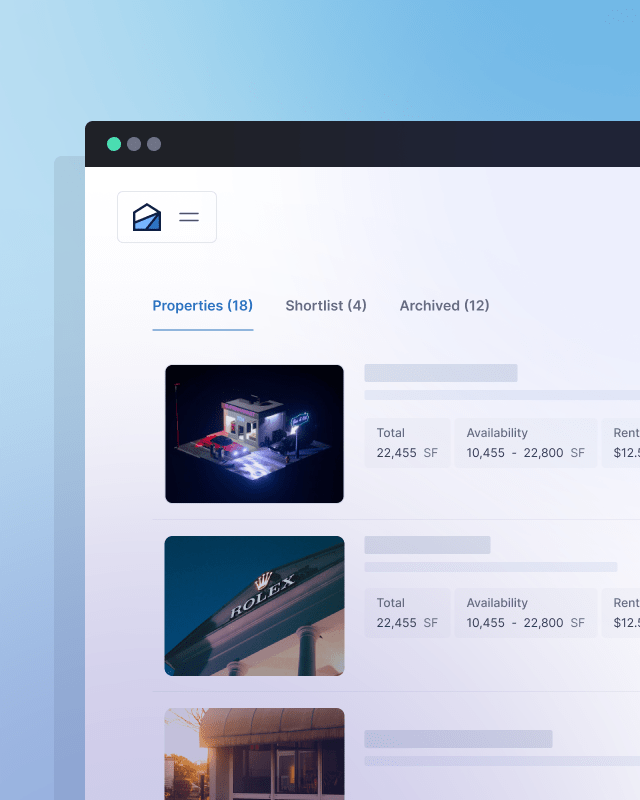Click Availability 10,455 - 22,800 SF in first listing
Screen dimensions: 640x800
pyautogui.click(x=526, y=443)
